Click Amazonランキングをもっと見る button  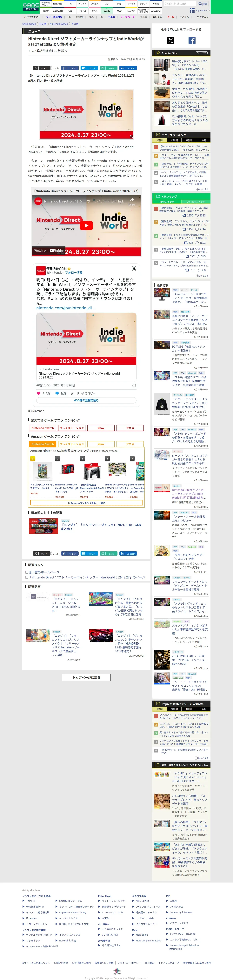point(87,503)
